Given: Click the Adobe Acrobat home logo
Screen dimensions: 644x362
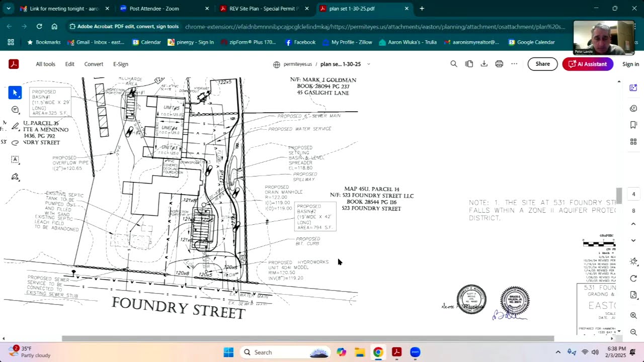Looking at the screenshot, I should (14, 64).
